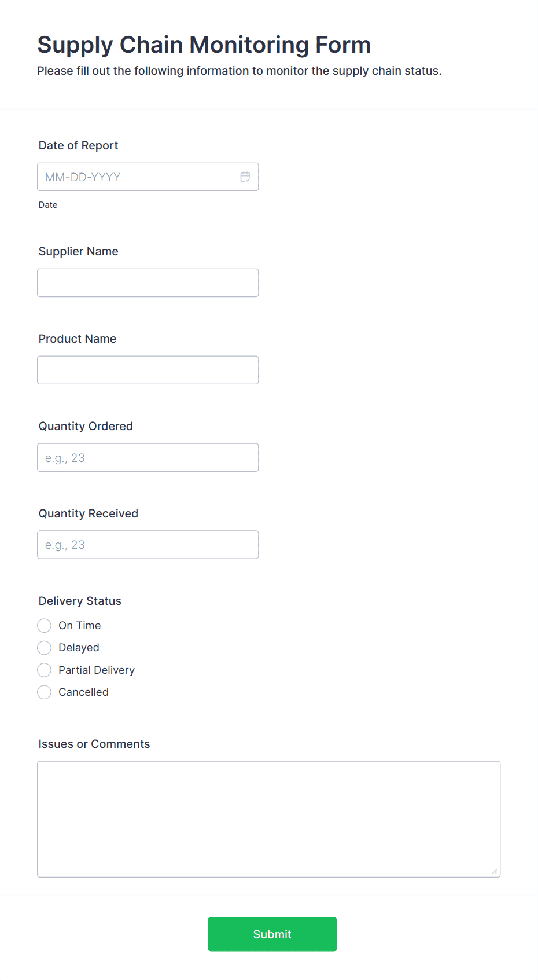Screen dimensions: 538x980
Task: Click the Quantity Received number field
Action: coord(148,545)
